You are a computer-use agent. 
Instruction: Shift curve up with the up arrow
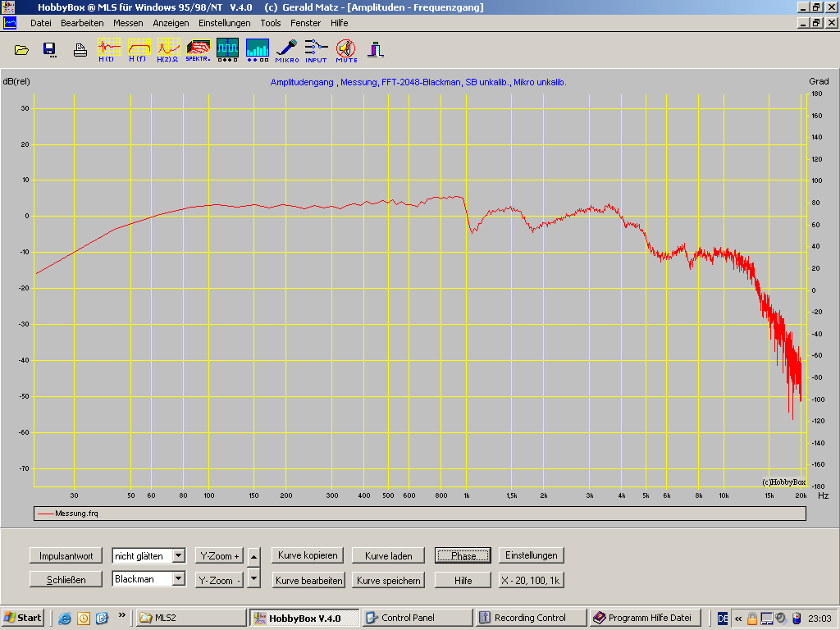(x=254, y=557)
